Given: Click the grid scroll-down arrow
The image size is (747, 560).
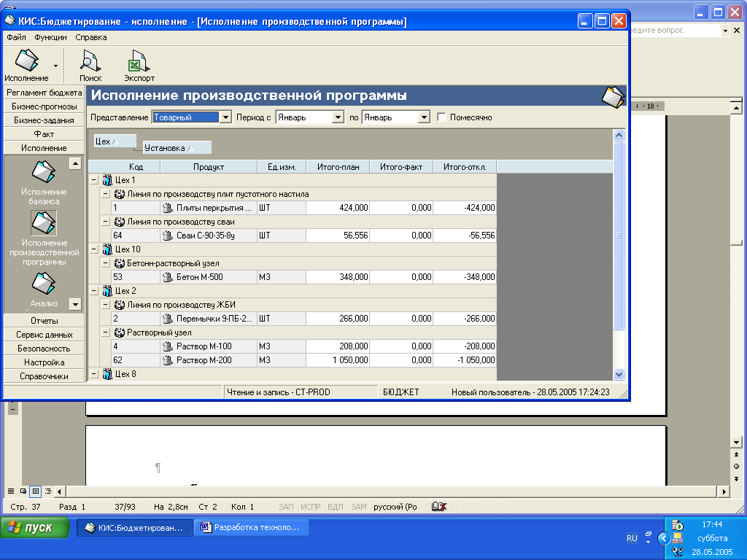Looking at the screenshot, I should 619,374.
